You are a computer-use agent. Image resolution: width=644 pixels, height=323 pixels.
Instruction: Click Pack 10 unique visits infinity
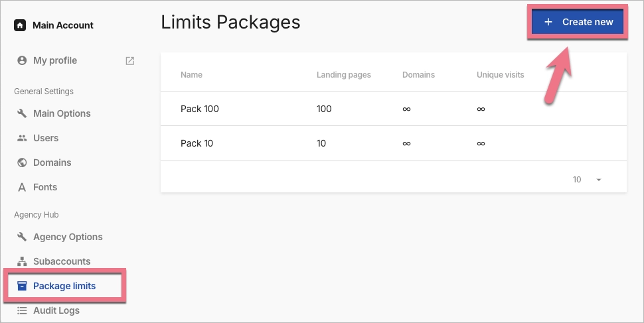pyautogui.click(x=481, y=143)
